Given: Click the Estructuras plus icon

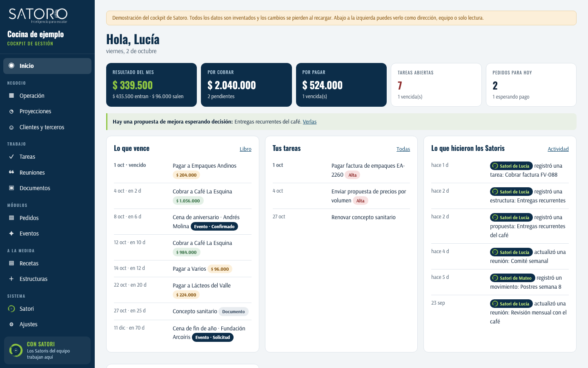Looking at the screenshot, I should click(11, 279).
